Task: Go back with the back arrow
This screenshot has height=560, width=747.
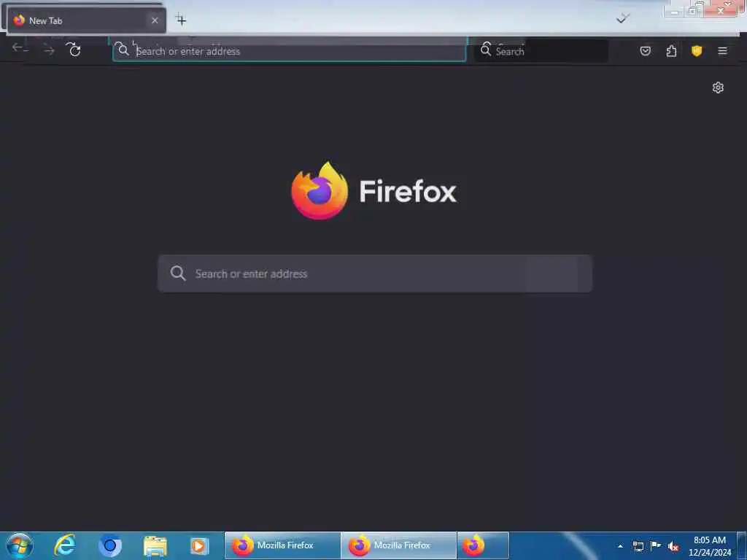Action: (20, 48)
